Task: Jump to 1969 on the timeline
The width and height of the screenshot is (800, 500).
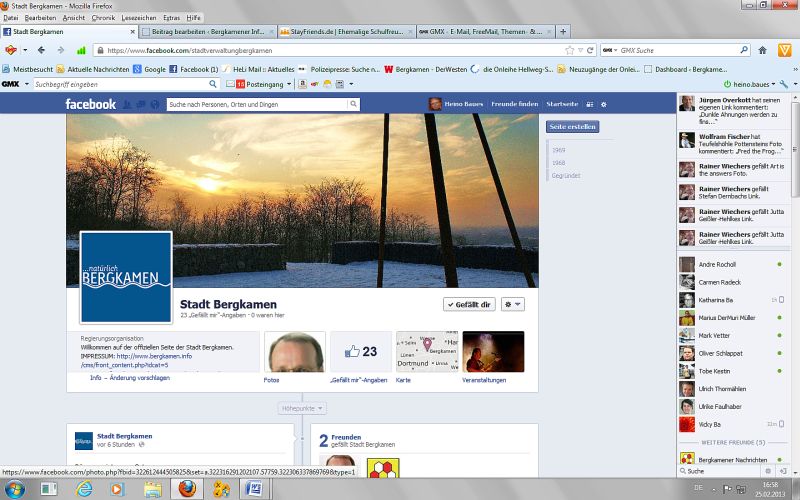Action: [x=559, y=151]
